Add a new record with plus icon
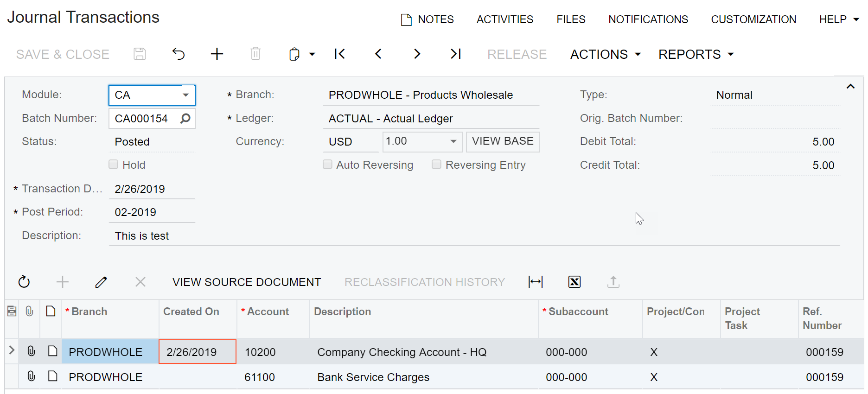868x394 pixels. pyautogui.click(x=217, y=54)
